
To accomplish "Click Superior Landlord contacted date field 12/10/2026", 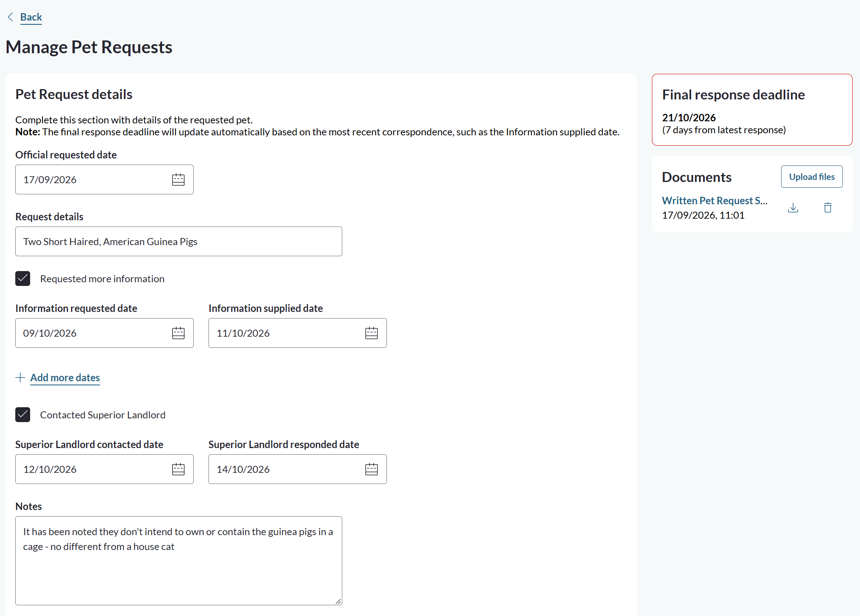I will point(104,469).
